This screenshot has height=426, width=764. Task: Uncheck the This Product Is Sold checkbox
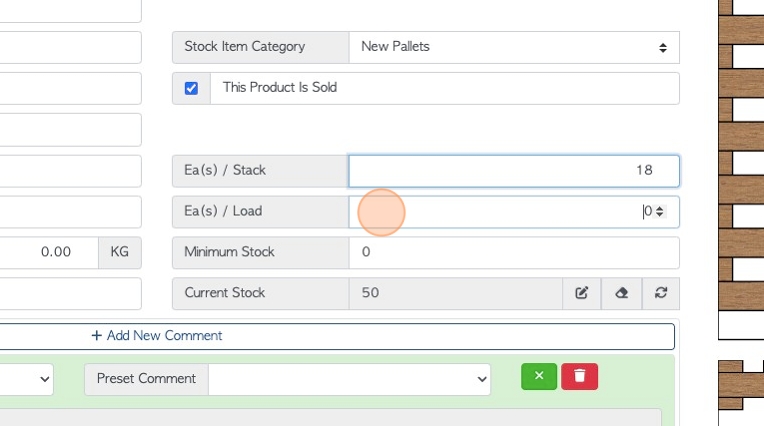pos(191,88)
